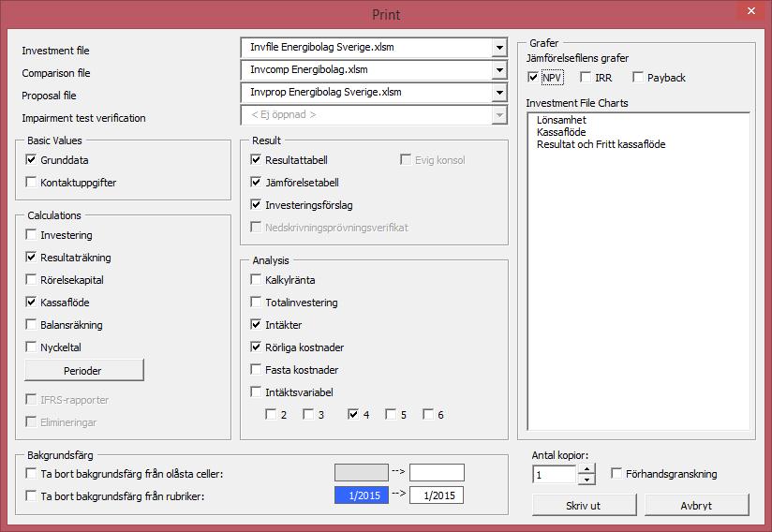
Task: Check the Fasta kostnader checkbox
Action: 256,369
